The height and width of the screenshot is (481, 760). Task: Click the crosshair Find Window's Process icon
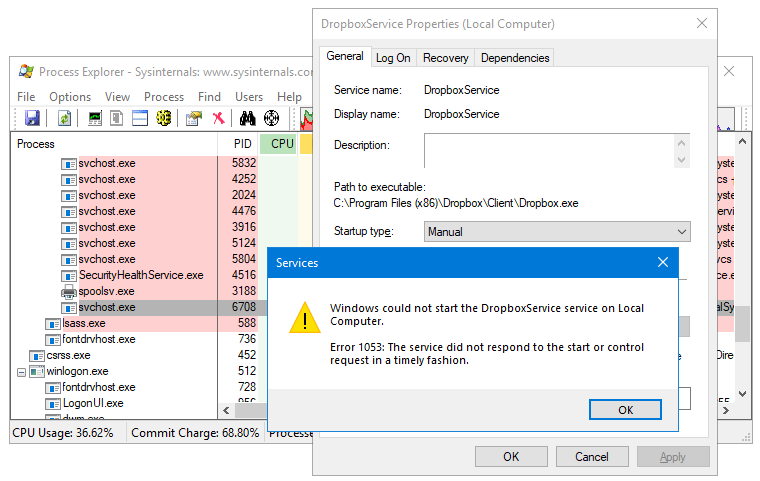(x=271, y=118)
